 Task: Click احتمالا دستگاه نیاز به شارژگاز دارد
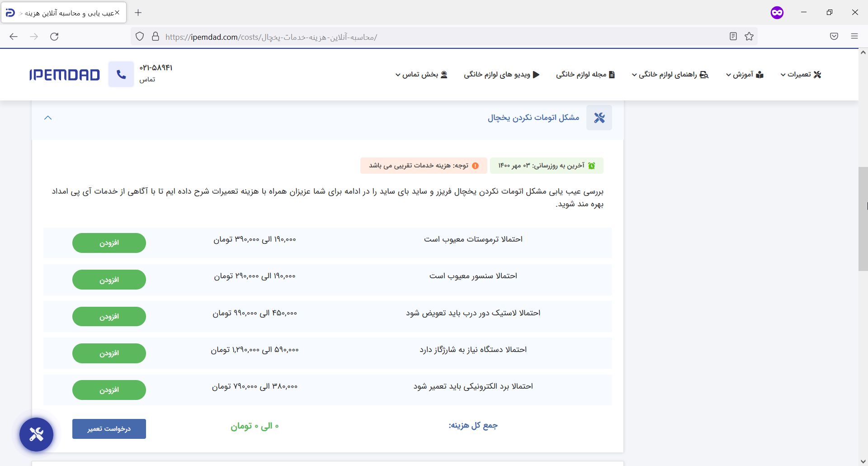coord(473,350)
